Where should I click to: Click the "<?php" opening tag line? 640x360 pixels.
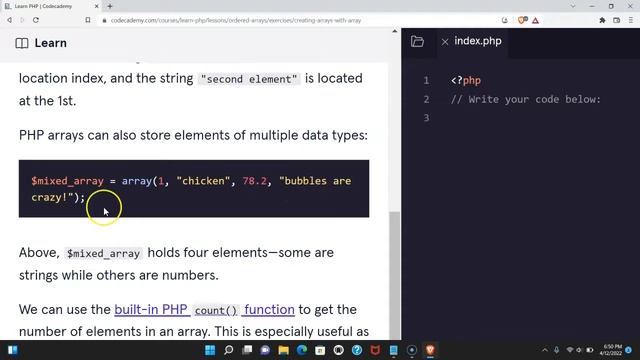point(466,80)
